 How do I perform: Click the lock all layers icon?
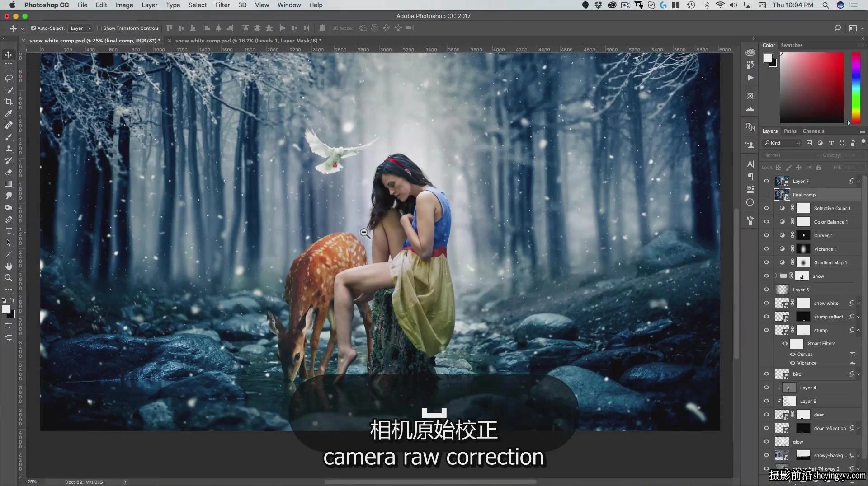click(819, 168)
